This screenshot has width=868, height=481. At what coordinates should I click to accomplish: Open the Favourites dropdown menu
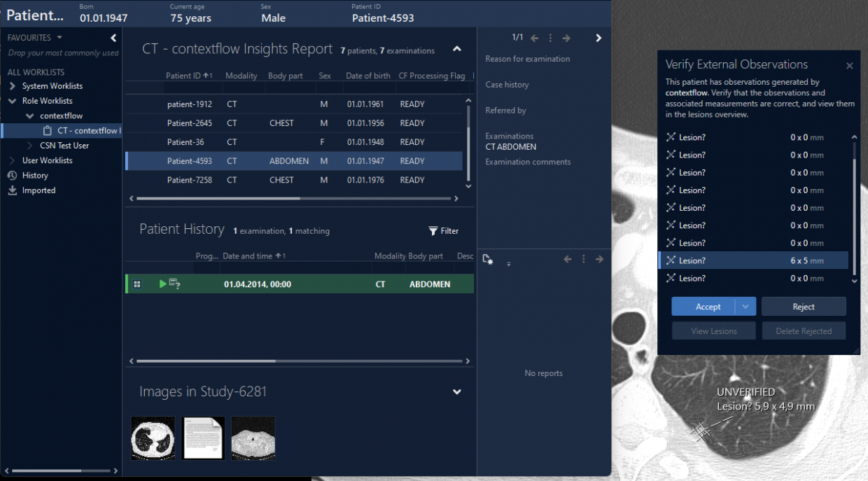59,38
